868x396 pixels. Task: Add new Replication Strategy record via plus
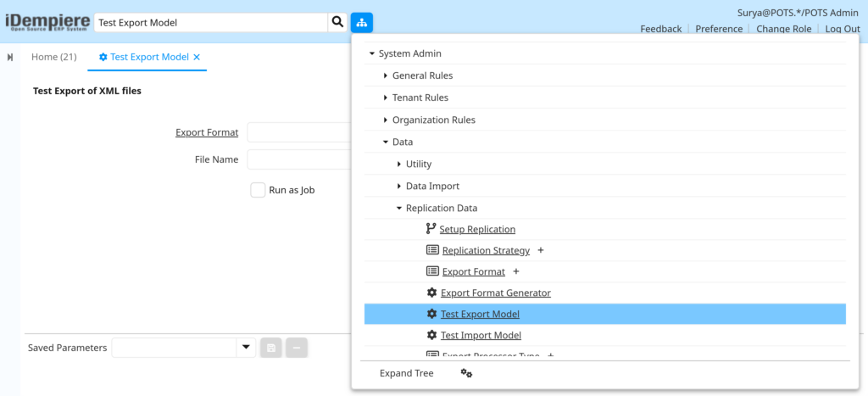(541, 250)
